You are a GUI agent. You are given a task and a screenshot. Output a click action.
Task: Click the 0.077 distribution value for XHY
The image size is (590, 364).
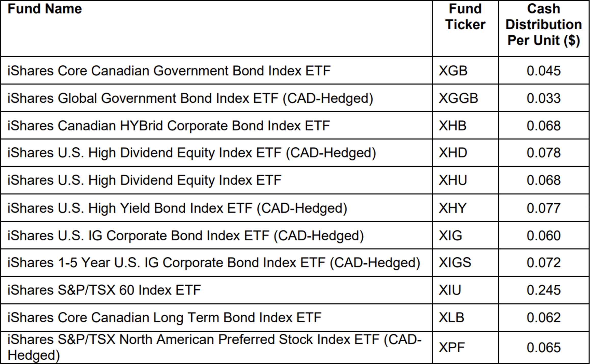544,208
